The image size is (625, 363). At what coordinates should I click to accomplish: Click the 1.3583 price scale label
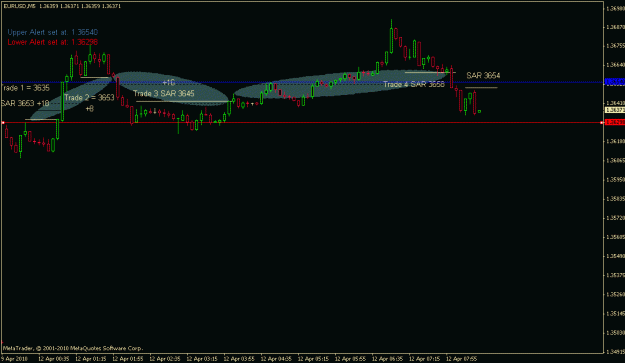pos(615,198)
